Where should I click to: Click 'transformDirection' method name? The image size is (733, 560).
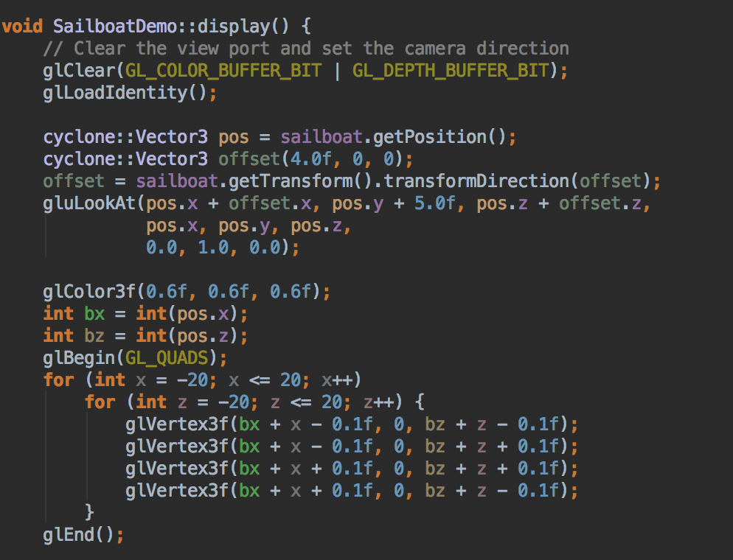[476, 181]
